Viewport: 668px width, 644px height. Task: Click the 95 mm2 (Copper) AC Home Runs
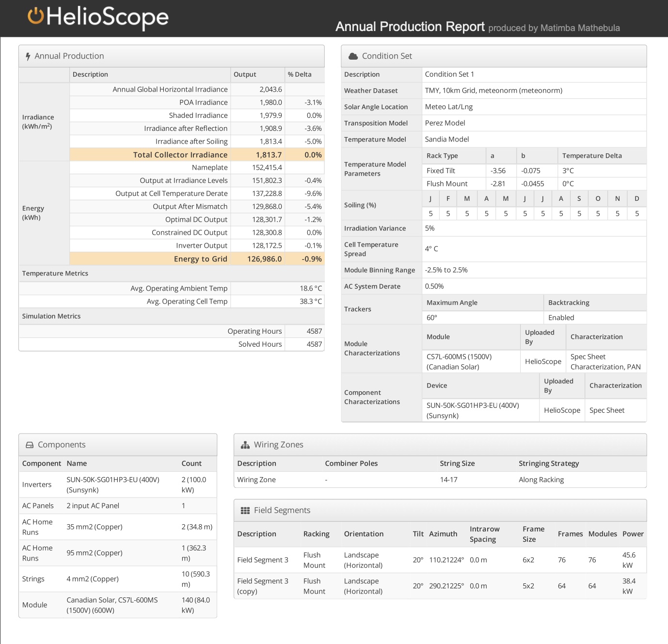pyautogui.click(x=95, y=553)
